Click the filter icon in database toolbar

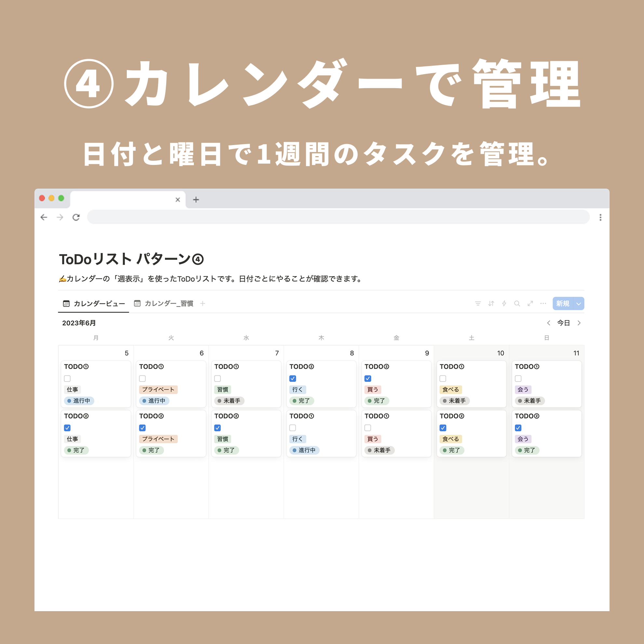coord(478,303)
